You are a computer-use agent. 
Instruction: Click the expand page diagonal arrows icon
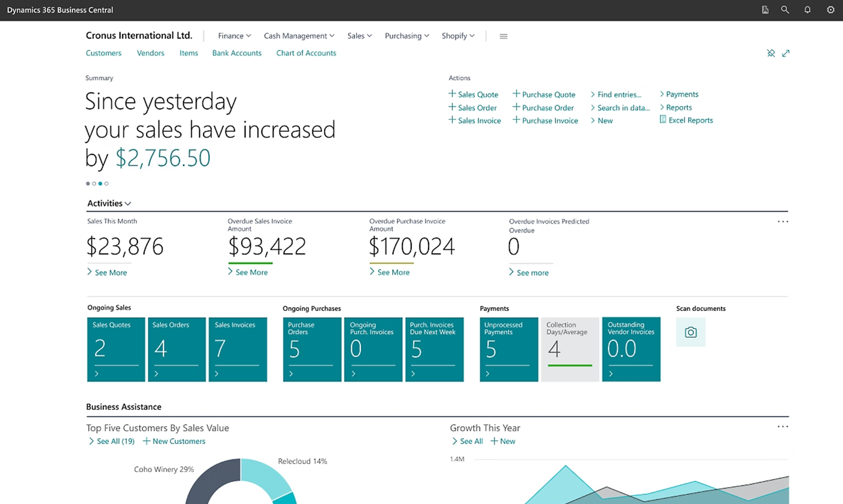(786, 53)
